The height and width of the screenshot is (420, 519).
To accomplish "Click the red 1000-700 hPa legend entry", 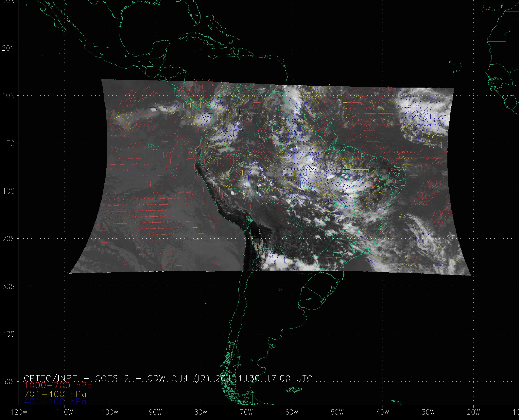I will 58,385.
